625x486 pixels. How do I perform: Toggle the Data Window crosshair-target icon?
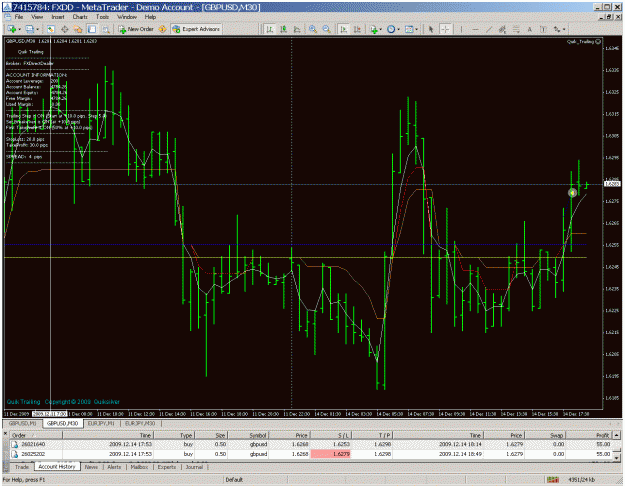point(65,29)
